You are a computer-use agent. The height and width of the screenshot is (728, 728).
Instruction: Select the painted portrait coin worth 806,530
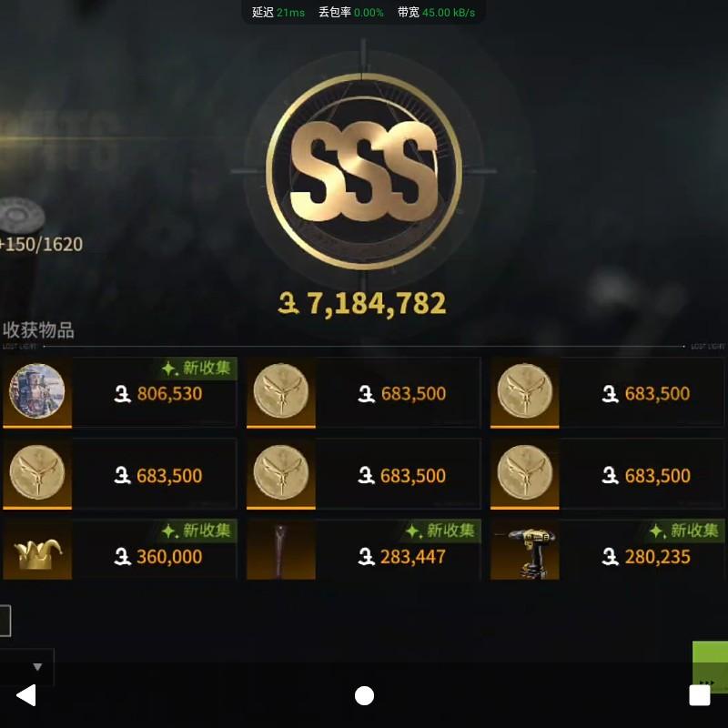pos(37,391)
